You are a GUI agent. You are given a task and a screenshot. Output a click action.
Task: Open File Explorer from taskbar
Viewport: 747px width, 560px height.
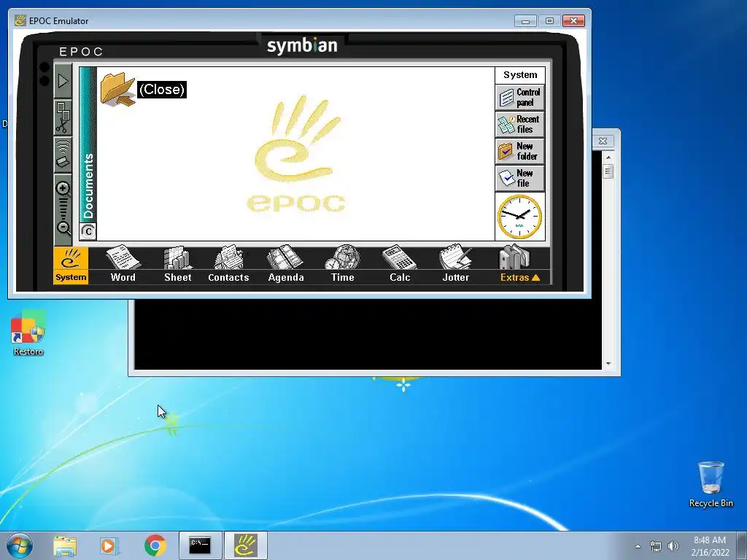65,545
